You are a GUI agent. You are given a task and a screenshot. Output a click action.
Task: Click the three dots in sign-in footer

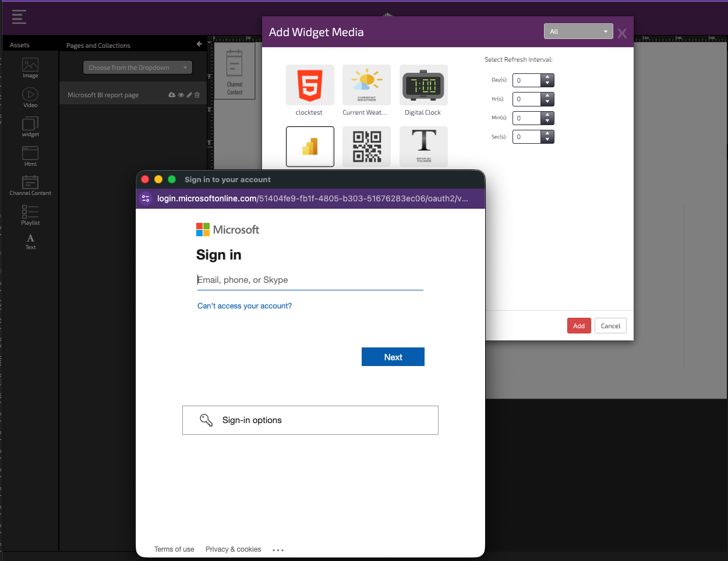(x=278, y=550)
